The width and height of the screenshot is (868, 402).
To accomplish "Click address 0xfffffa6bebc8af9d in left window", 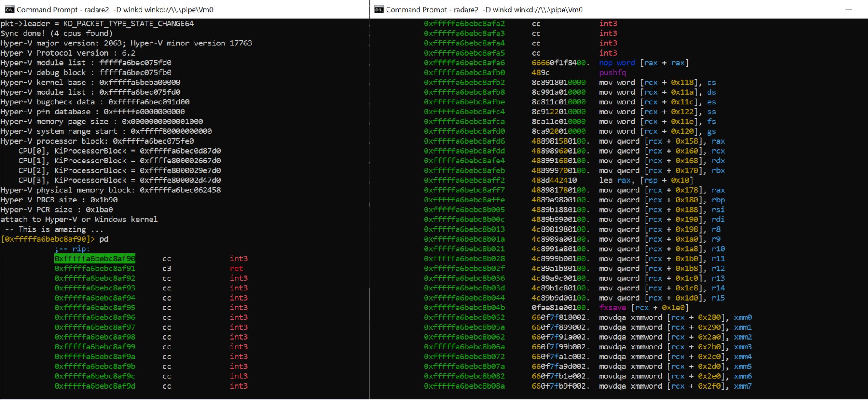I will pyautogui.click(x=95, y=386).
